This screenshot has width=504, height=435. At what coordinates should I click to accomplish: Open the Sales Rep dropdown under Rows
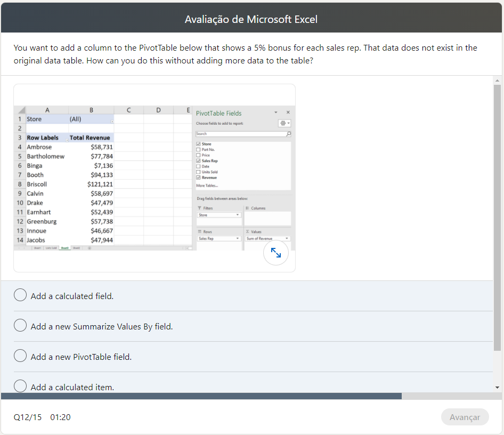[237, 238]
